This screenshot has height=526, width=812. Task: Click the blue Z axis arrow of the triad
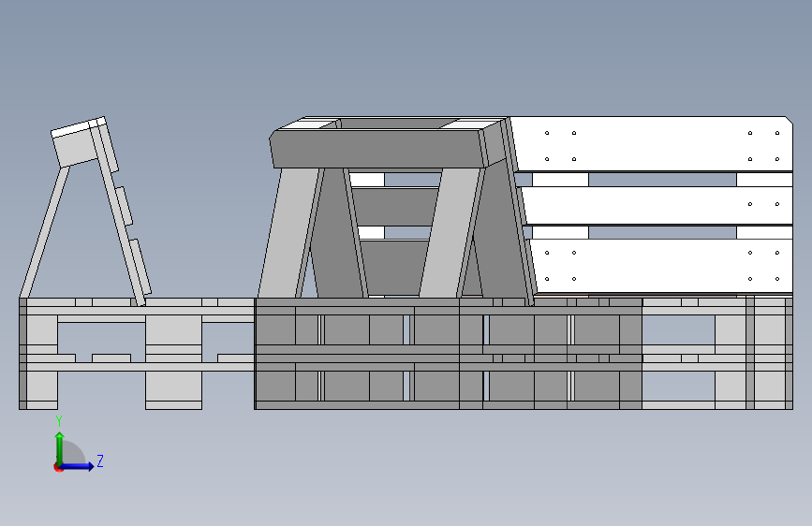click(78, 466)
